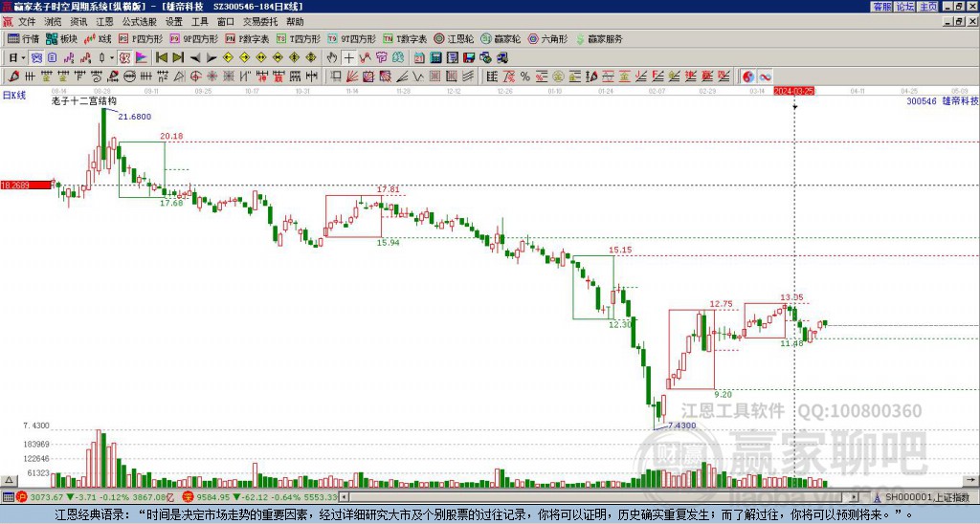Viewport: 980px width, 524px height.
Task: Select the red pencil drawing tool
Action: point(13,76)
